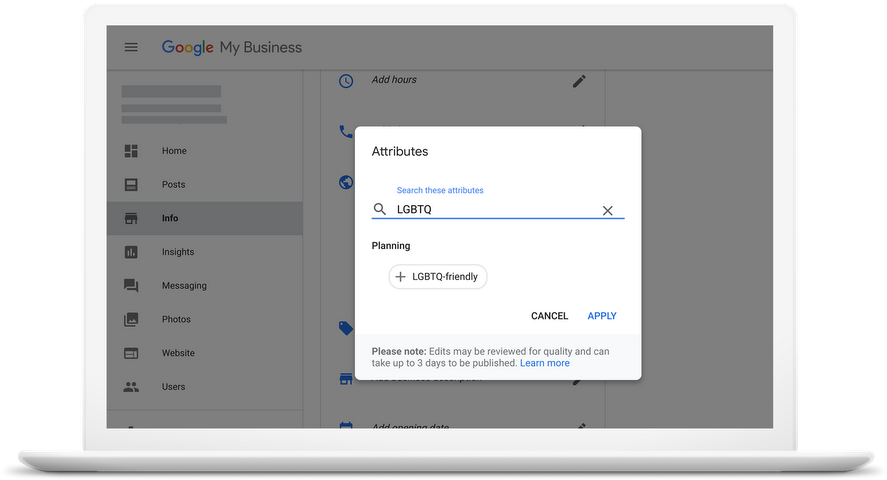Screen dimensions: 887x480
Task: Open Photos gallery icon
Action: pos(131,320)
